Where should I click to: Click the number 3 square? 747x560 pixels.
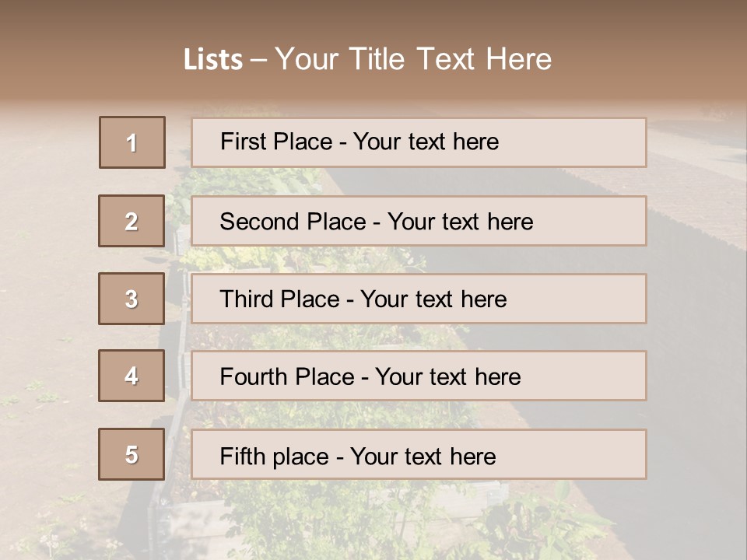pyautogui.click(x=132, y=299)
